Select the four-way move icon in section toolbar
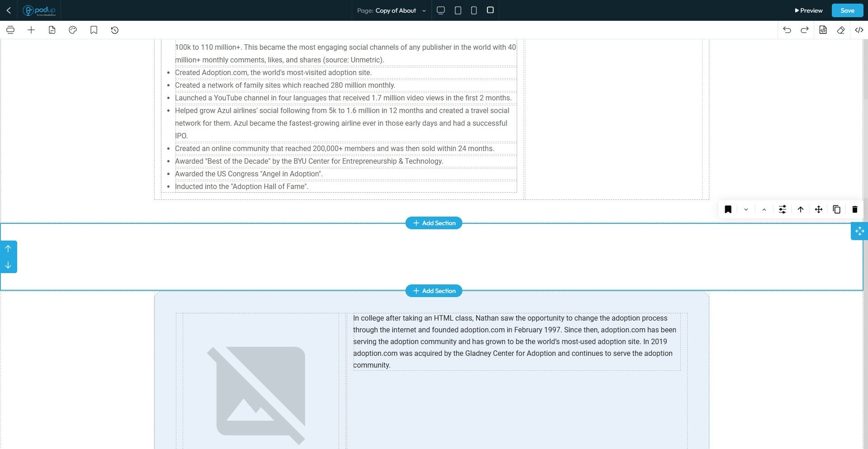 coord(819,209)
